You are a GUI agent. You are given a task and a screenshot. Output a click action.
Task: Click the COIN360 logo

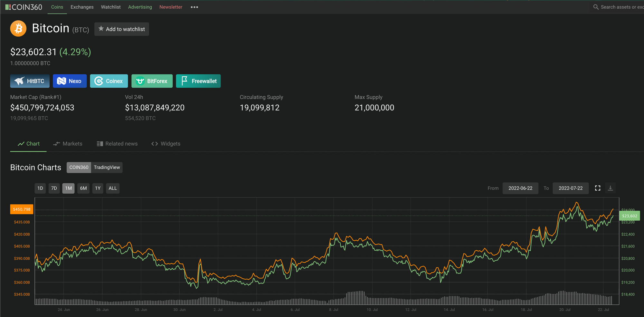click(x=24, y=7)
